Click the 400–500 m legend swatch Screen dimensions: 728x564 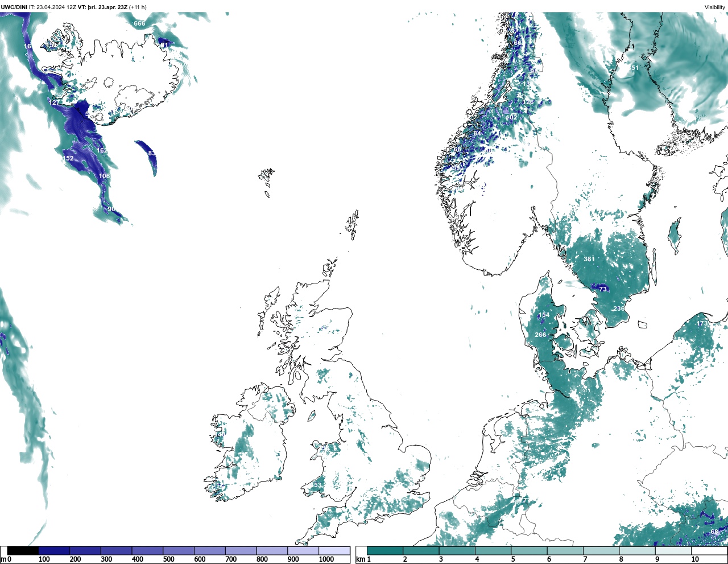click(147, 550)
